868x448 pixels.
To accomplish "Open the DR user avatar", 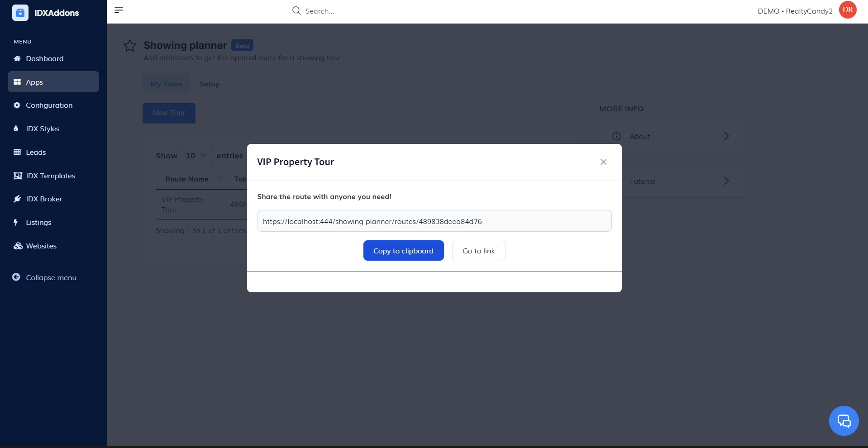I will [848, 10].
